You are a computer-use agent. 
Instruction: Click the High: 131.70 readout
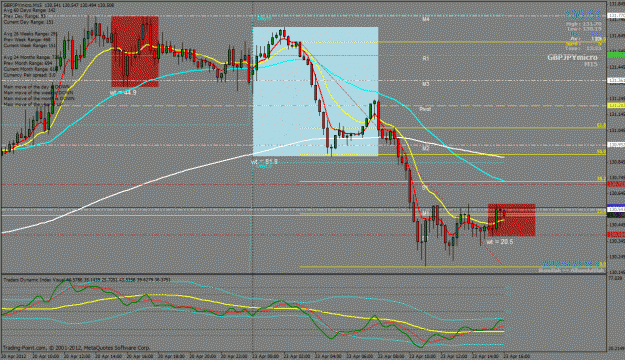[x=584, y=24]
